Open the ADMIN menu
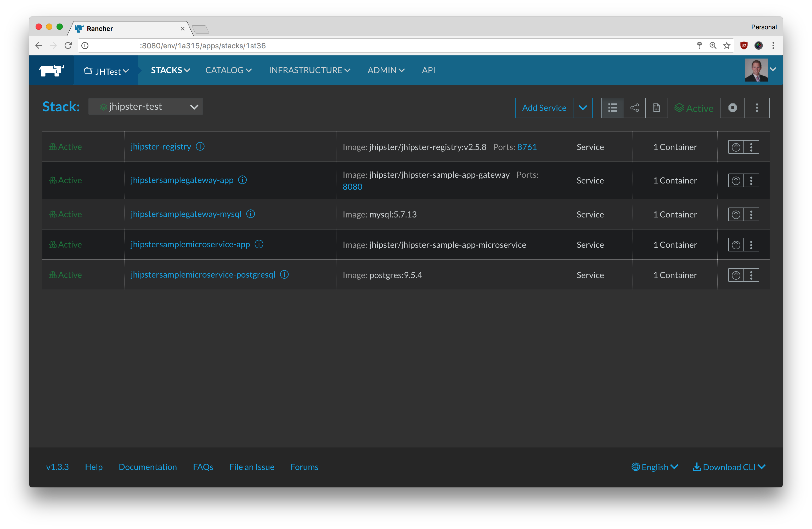 [386, 70]
